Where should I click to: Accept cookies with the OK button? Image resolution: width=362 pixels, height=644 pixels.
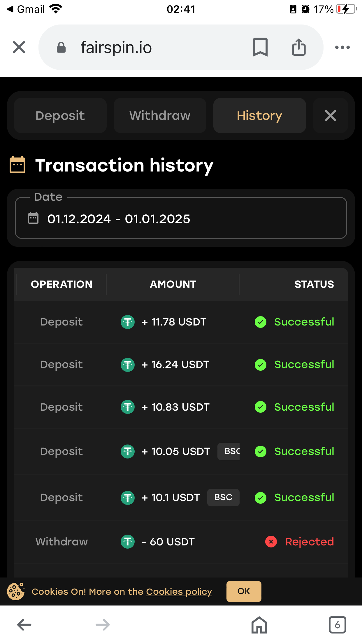point(244,591)
